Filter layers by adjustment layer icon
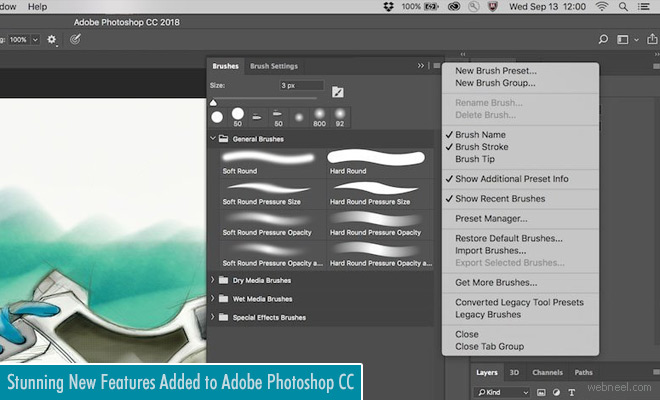The height and width of the screenshot is (400, 660). point(556,392)
